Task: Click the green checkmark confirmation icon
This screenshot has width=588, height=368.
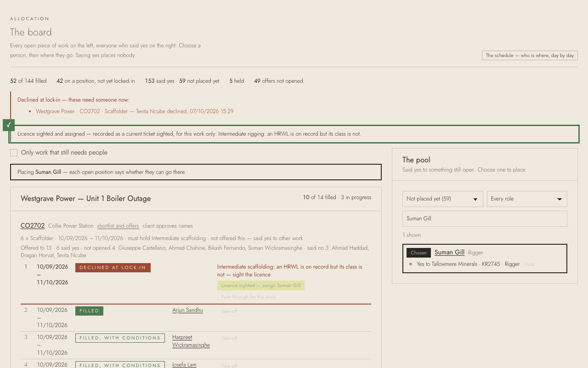Action: (x=9, y=125)
